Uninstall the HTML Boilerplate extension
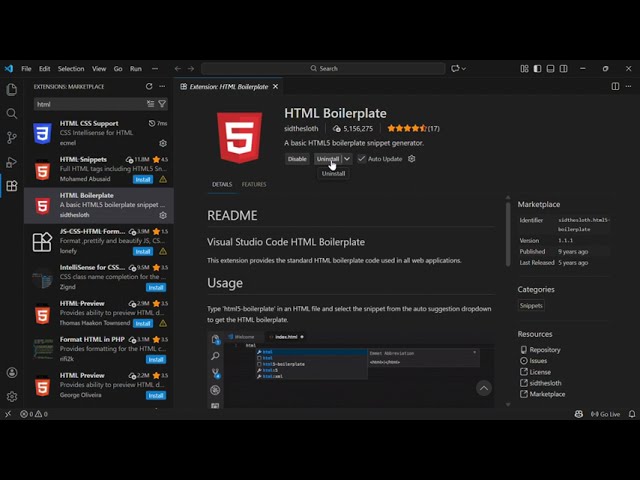Viewport: 640px width, 480px height. 328,159
